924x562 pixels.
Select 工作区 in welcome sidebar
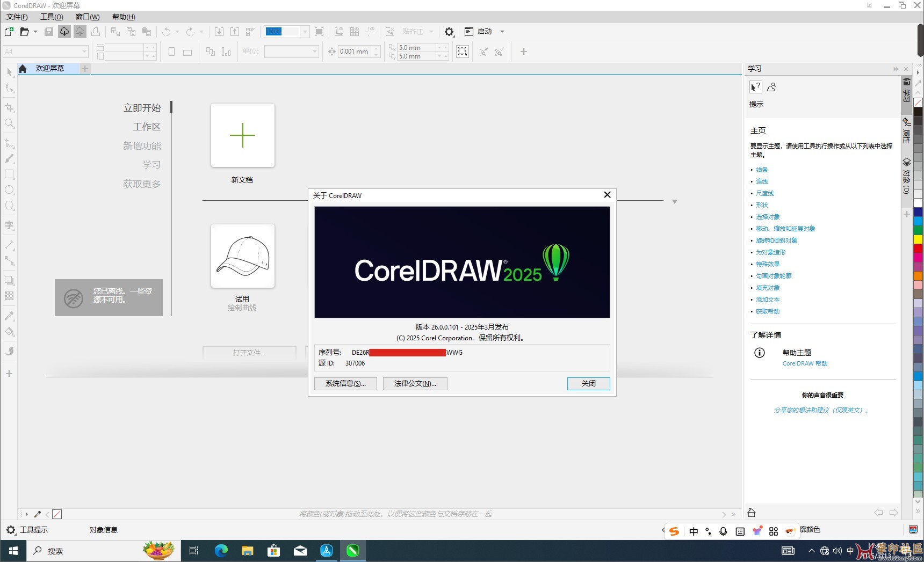coord(147,127)
